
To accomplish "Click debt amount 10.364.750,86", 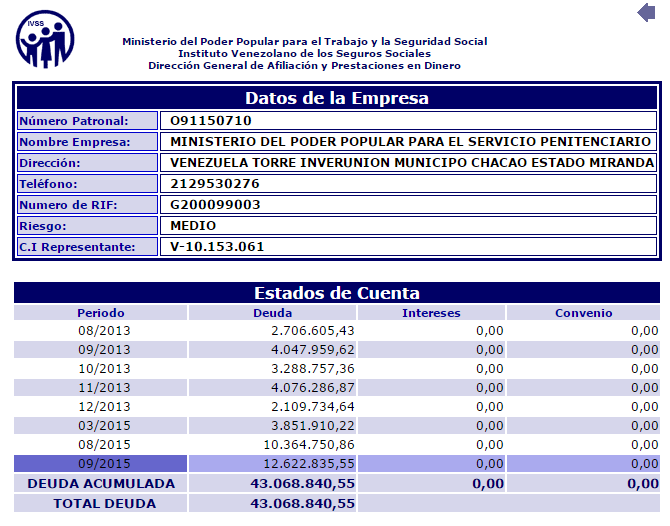I will click(309, 444).
